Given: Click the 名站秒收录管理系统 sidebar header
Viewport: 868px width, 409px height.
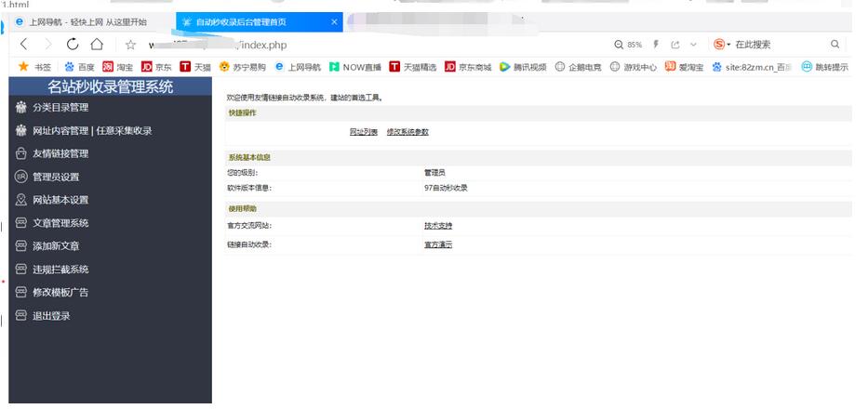Looking at the screenshot, I should [110, 86].
